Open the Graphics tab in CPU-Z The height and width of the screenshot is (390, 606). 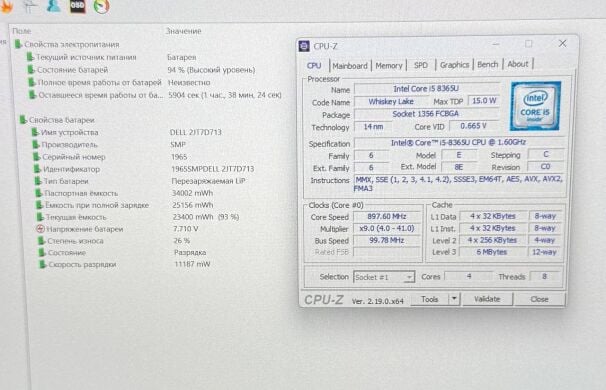pos(454,65)
